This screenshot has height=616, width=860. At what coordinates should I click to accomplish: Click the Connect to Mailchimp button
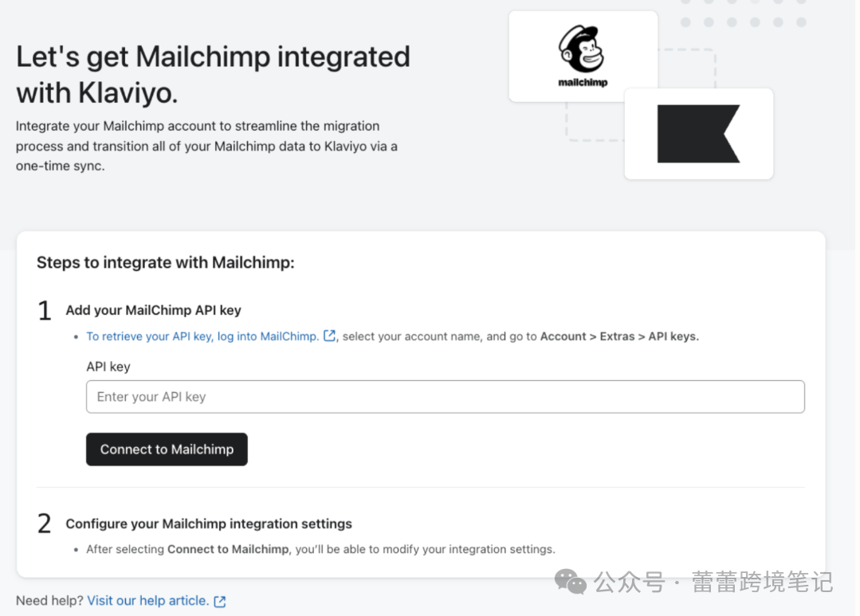coord(167,449)
